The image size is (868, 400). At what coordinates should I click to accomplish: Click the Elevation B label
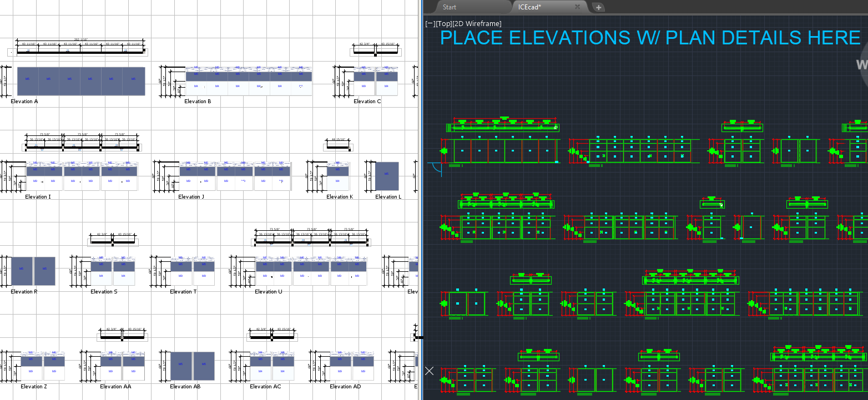pyautogui.click(x=198, y=102)
